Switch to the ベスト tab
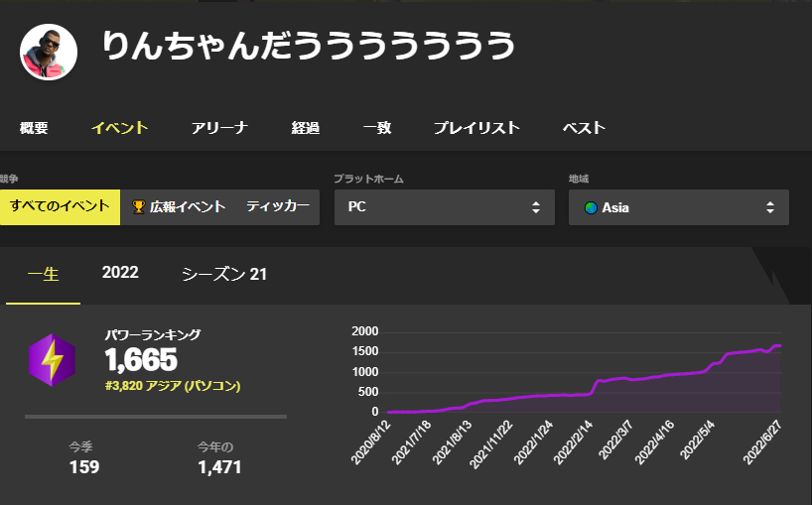This screenshot has height=505, width=812. click(x=584, y=128)
